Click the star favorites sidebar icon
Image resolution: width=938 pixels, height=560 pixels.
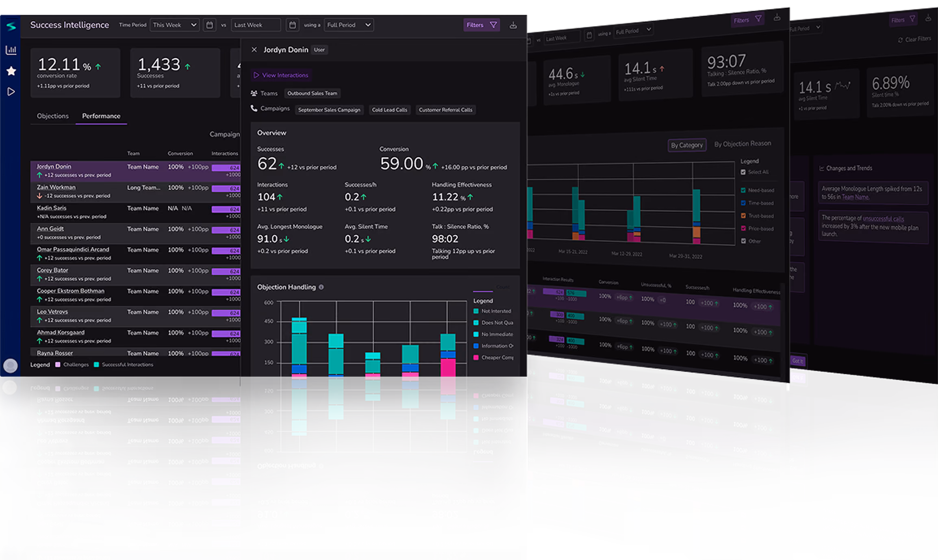pos(11,71)
